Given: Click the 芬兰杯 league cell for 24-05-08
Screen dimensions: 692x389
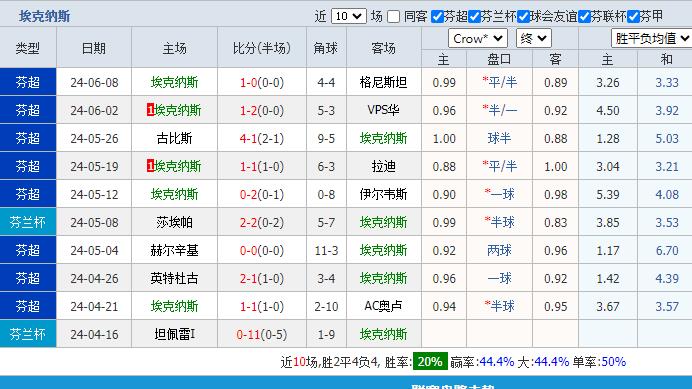Looking at the screenshot, I should click(28, 222).
